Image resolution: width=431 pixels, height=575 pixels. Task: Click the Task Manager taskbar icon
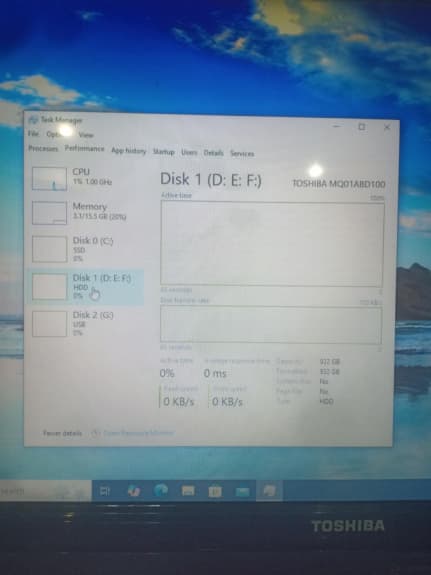(270, 491)
